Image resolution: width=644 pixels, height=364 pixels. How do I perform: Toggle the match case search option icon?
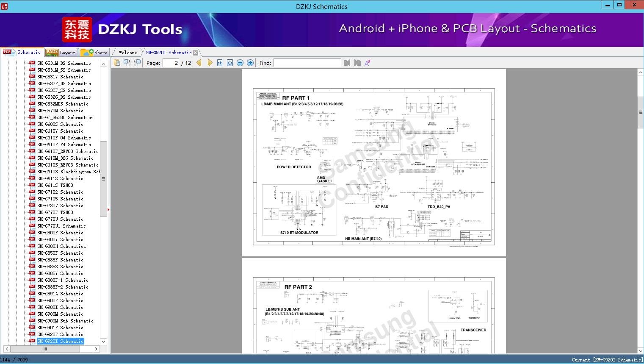[368, 63]
